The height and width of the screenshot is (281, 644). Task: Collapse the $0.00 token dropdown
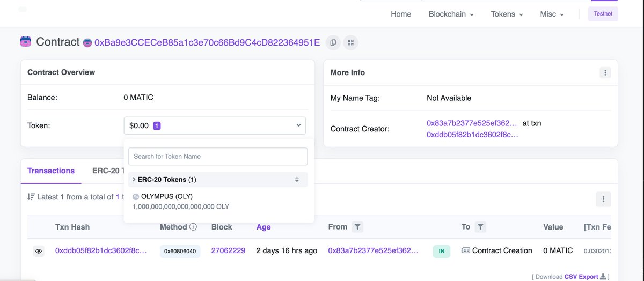pos(215,125)
